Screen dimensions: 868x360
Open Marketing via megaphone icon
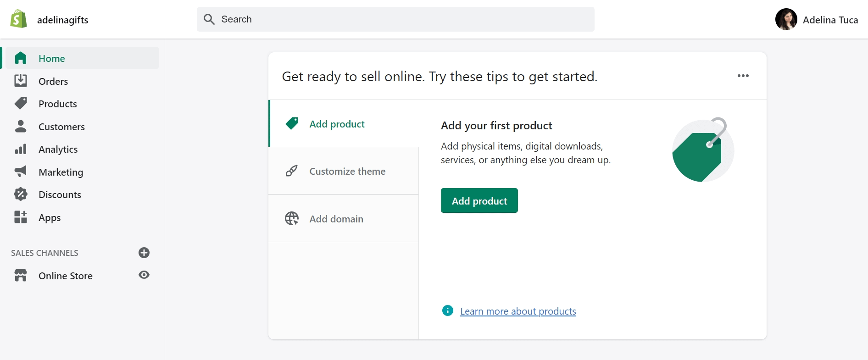[21, 172]
